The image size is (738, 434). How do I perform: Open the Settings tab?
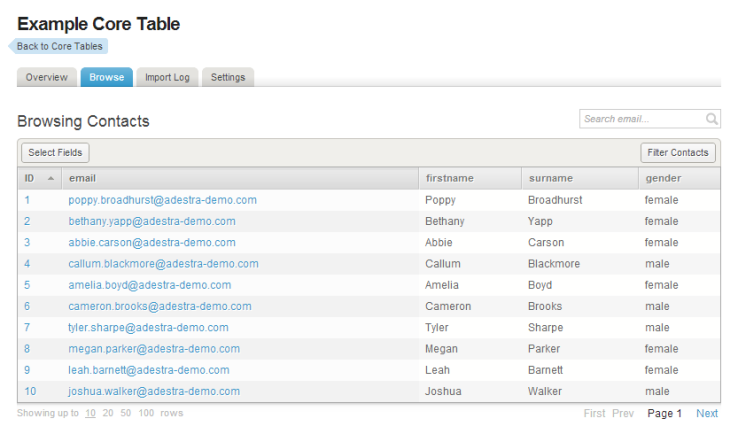pyautogui.click(x=228, y=77)
